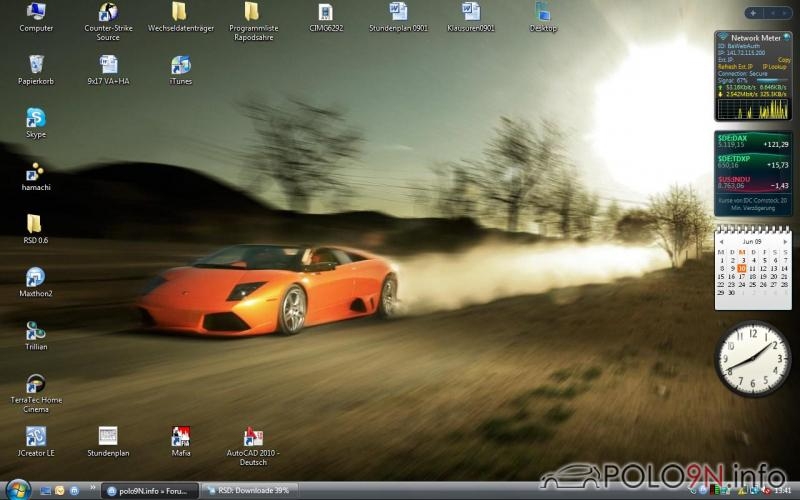Launch Skype from the desktop

point(36,117)
